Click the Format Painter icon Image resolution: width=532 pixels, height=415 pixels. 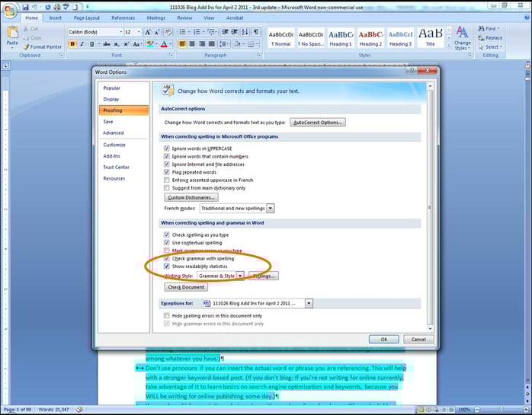(x=28, y=46)
